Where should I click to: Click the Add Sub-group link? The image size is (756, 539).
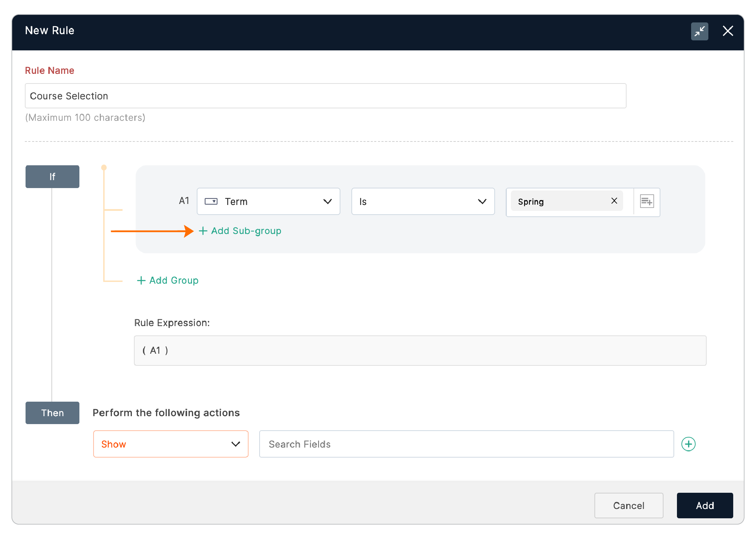pos(246,231)
